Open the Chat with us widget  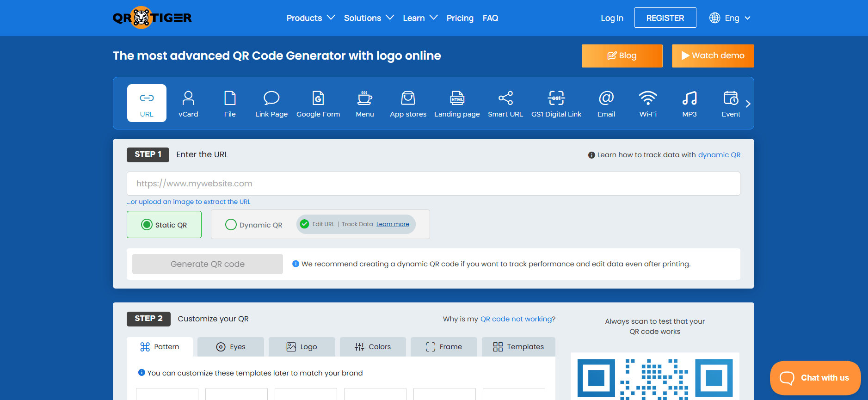pos(815,378)
